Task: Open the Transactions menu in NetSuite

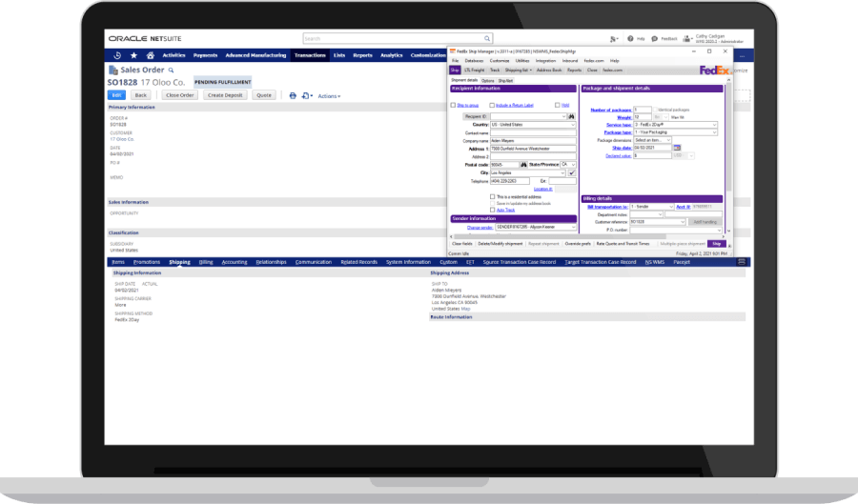Action: [310, 55]
